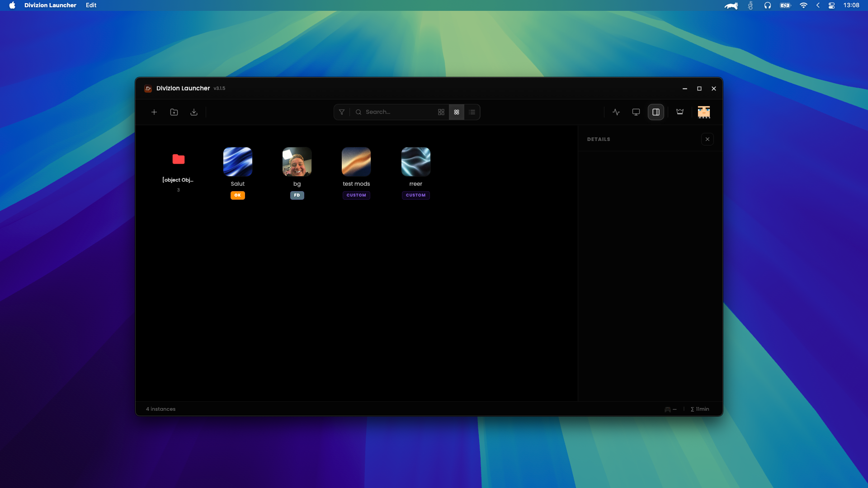Select the rreer instance thumbnail
868x488 pixels.
pyautogui.click(x=416, y=162)
